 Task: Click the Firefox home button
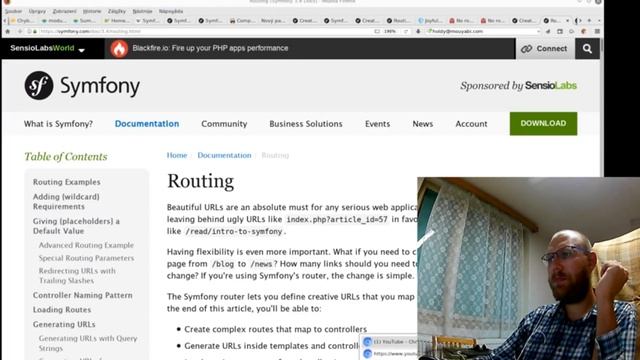7,31
